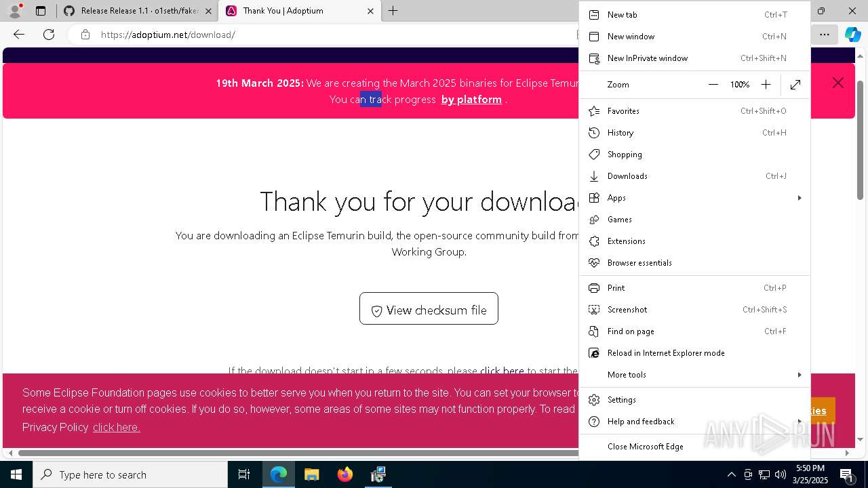The width and height of the screenshot is (868, 488).
Task: Select Find on page
Action: point(694,331)
